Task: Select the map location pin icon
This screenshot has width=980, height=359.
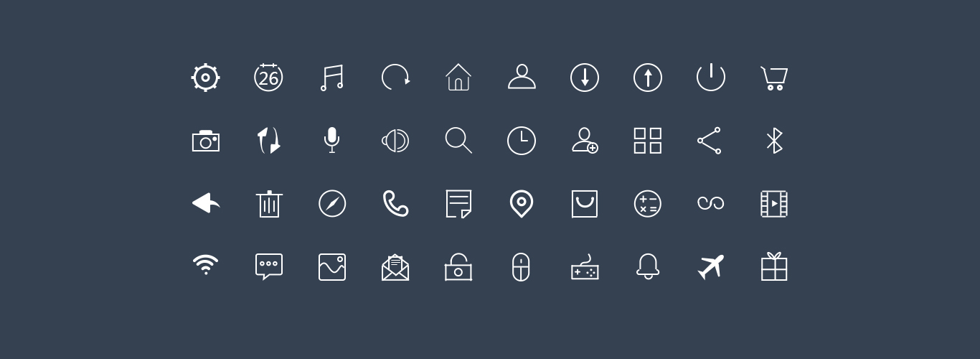Action: click(x=522, y=204)
